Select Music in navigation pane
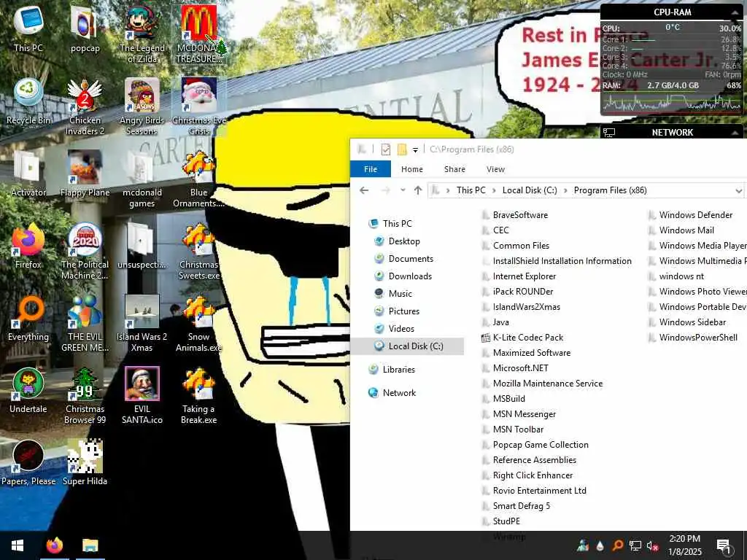The height and width of the screenshot is (560, 747). pyautogui.click(x=400, y=294)
